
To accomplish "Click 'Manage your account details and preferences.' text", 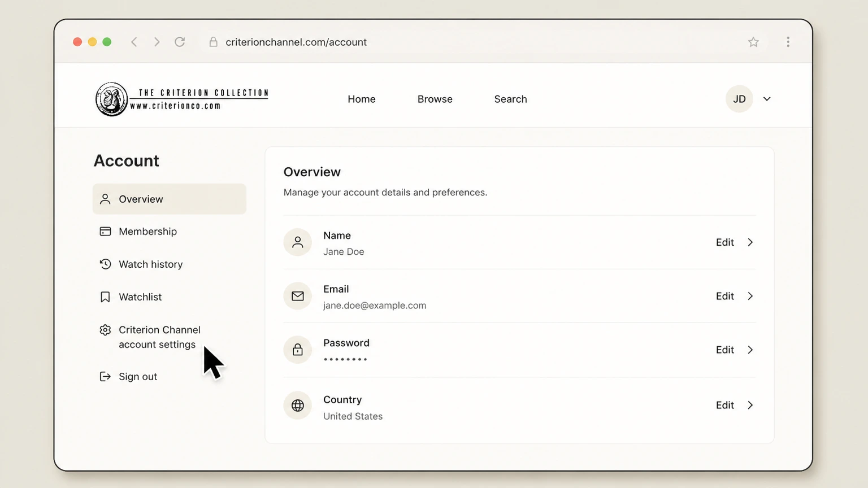I will click(x=385, y=193).
